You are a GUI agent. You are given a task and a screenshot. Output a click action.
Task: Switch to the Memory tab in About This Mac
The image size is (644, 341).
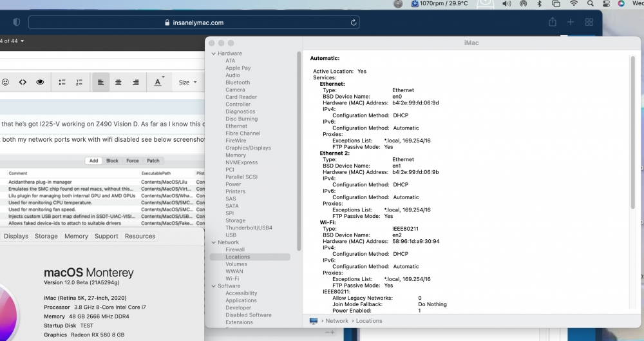(x=76, y=236)
